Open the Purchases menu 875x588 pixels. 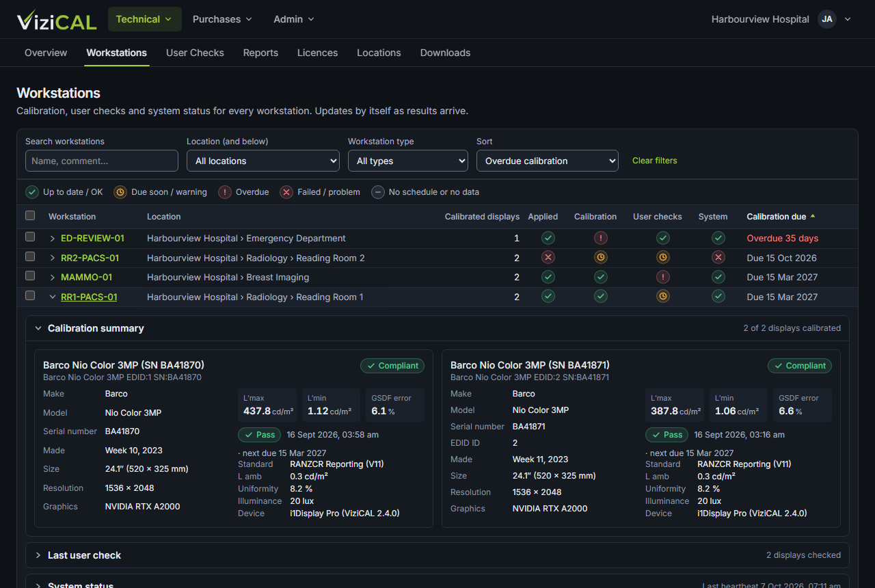pos(222,19)
